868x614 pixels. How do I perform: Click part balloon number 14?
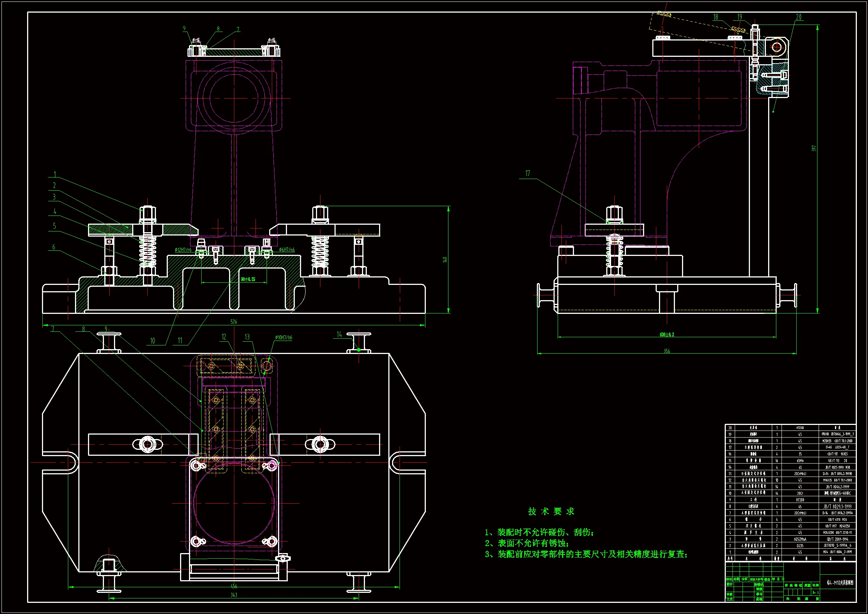339,334
